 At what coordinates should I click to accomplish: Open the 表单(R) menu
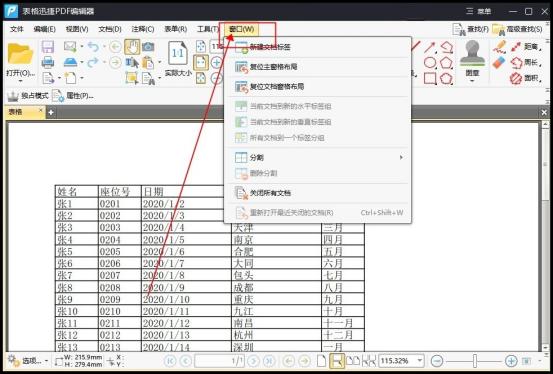tap(176, 29)
